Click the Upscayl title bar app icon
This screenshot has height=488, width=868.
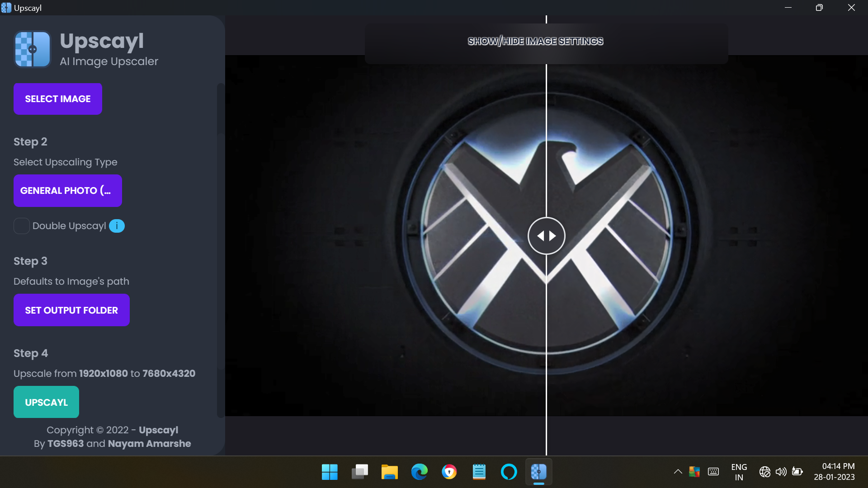6,8
